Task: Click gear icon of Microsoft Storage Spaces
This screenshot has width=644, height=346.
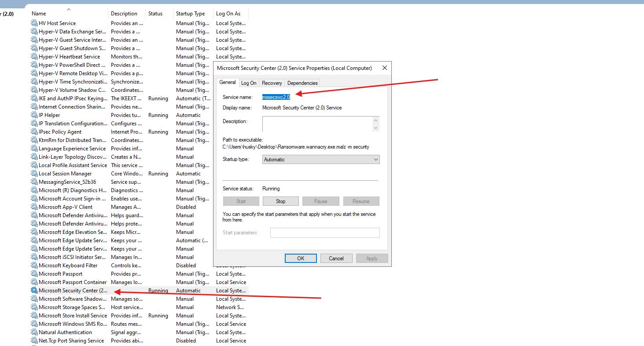Action: click(x=34, y=307)
